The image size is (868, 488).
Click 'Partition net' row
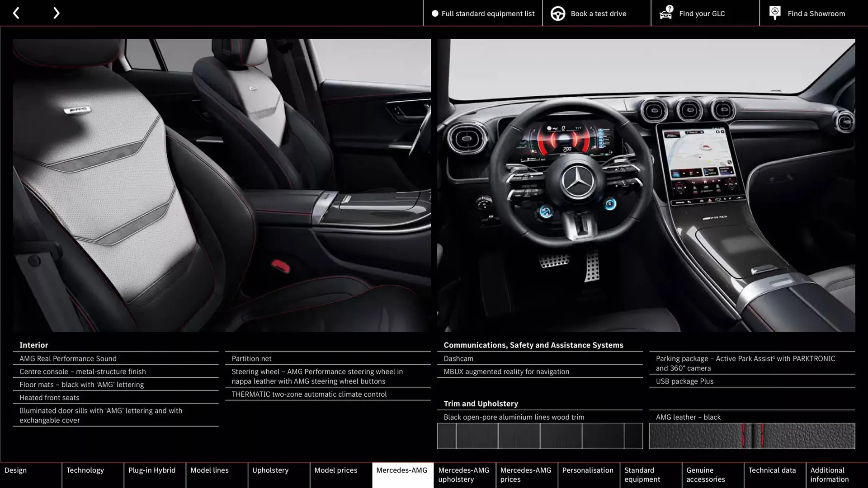[328, 358]
